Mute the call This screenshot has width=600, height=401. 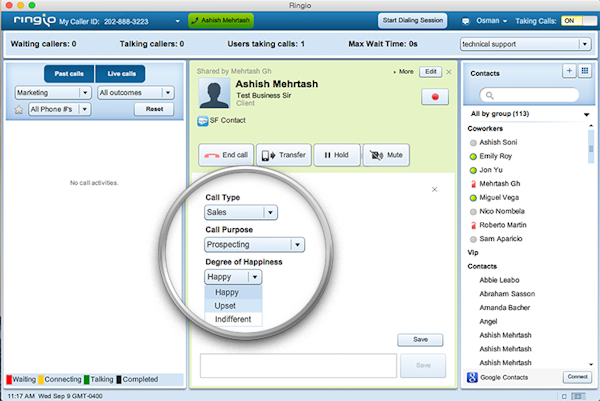click(386, 155)
